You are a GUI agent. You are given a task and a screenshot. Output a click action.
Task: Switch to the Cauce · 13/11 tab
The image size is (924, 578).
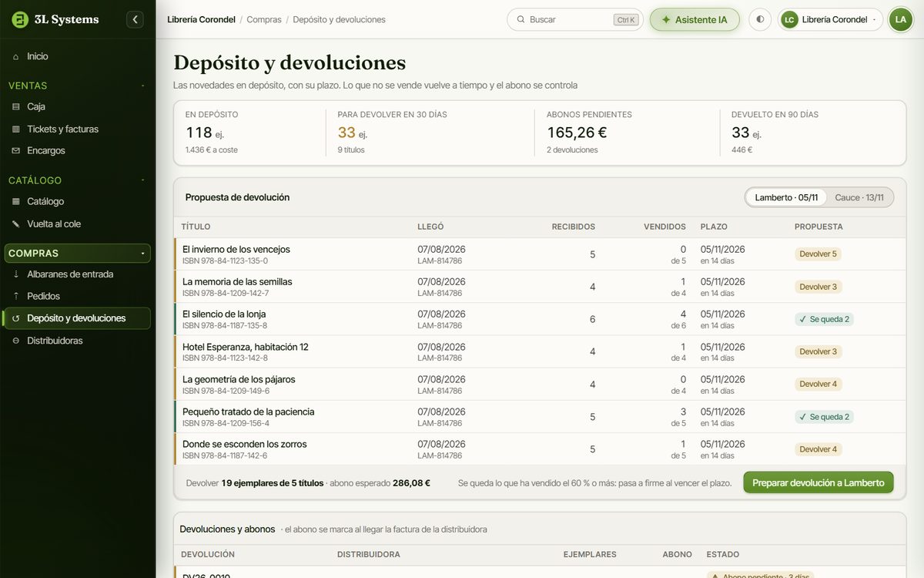(x=859, y=197)
